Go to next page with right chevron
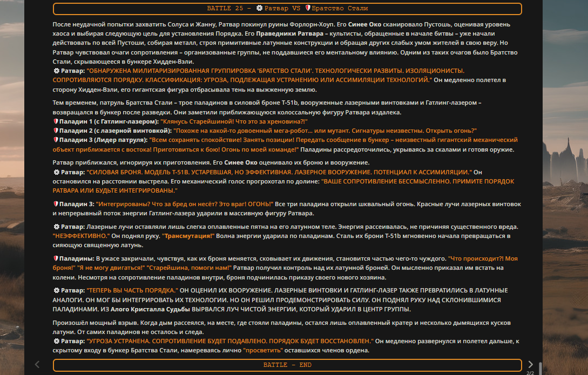The width and height of the screenshot is (588, 375). (530, 365)
